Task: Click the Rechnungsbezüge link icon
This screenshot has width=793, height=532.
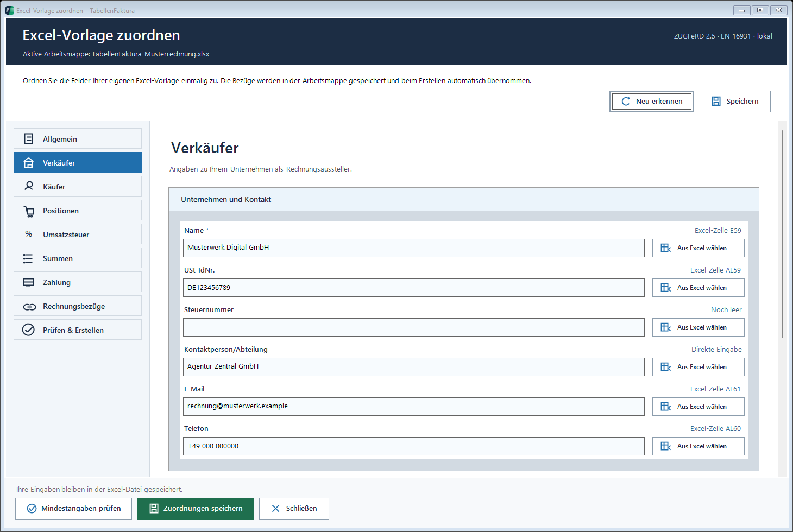Action: click(x=29, y=307)
